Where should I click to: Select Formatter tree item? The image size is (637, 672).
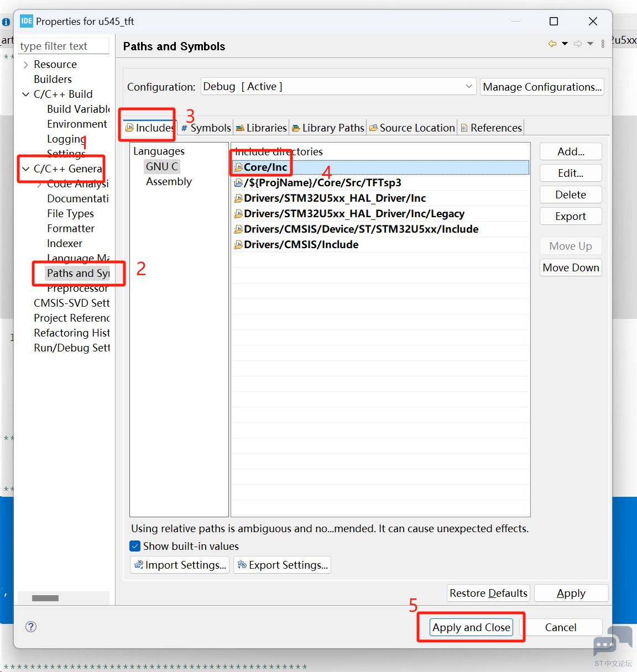coord(71,228)
